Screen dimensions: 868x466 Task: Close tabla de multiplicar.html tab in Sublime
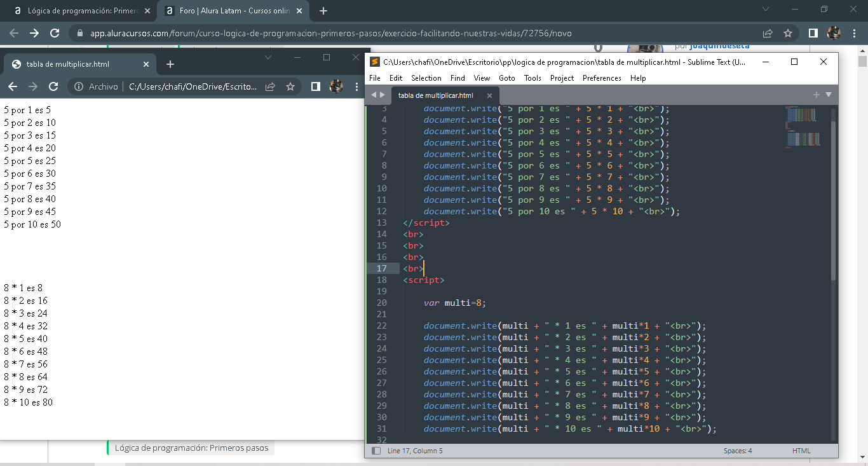click(x=489, y=95)
